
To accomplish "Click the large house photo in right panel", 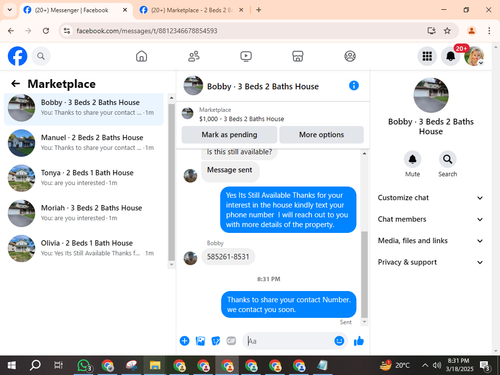I will (431, 95).
